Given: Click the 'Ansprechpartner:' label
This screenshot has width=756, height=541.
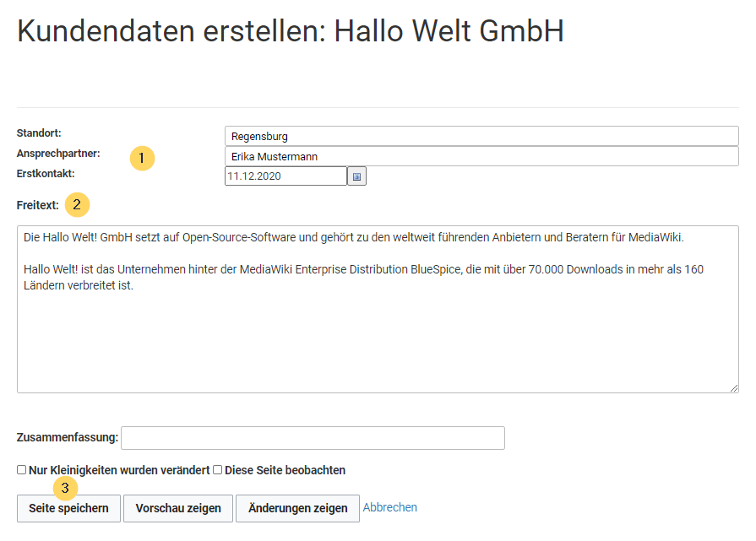Looking at the screenshot, I should [x=58, y=154].
